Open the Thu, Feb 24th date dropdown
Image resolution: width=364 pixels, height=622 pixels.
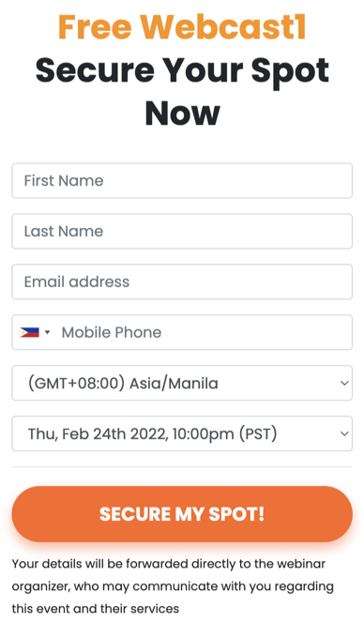coord(182,433)
